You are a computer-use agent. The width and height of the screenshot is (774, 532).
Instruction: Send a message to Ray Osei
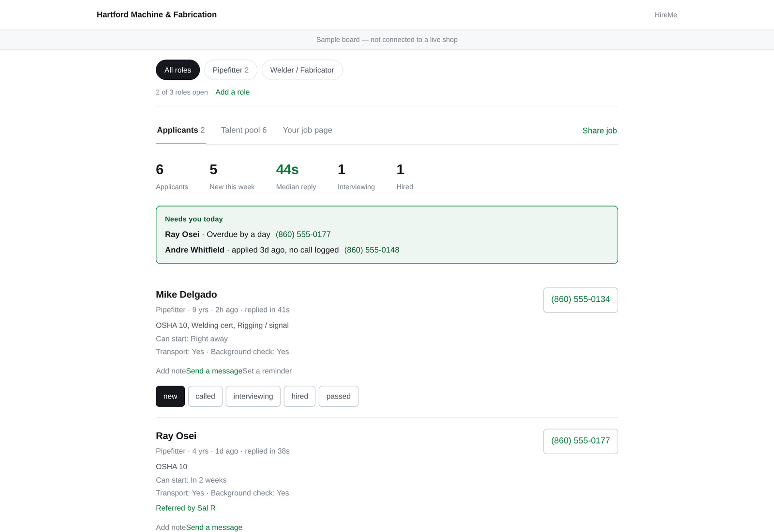pyautogui.click(x=214, y=527)
